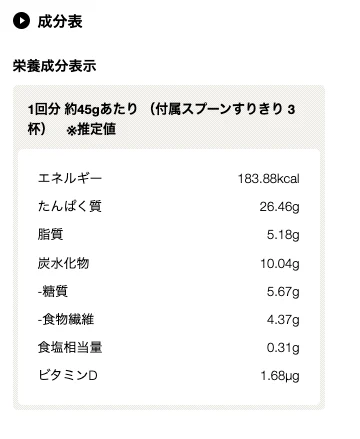
Task: Click the ※推定値 note text
Action: 91,129
